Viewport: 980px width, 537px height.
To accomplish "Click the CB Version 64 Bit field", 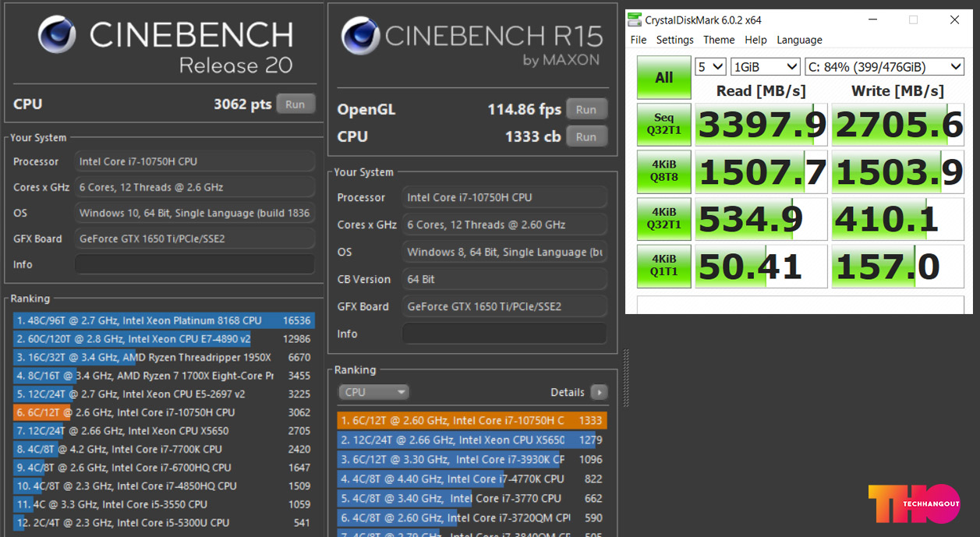I will [x=504, y=279].
